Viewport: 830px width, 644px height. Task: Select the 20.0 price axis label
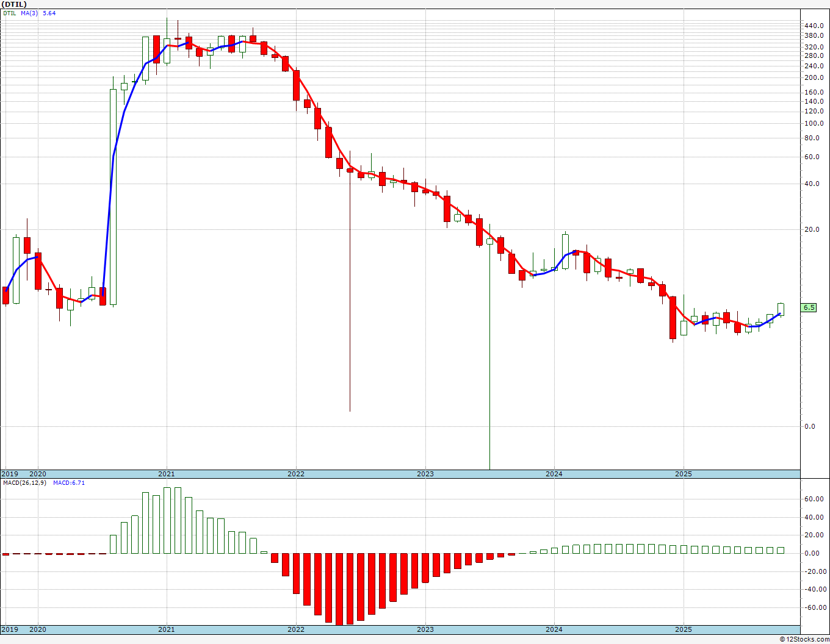[812, 229]
